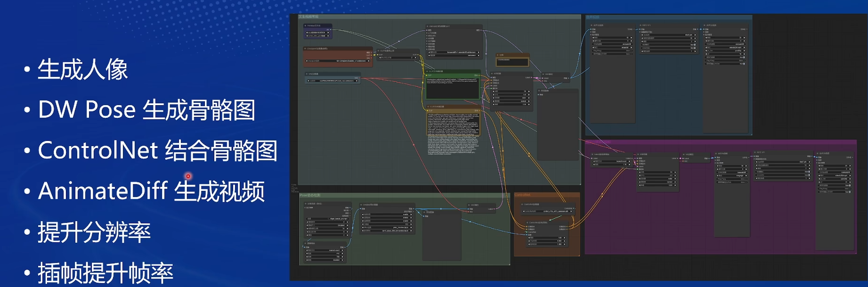Collapse the load video node in Pose group
The height and width of the screenshot is (287, 868).
pyautogui.click(x=306, y=204)
